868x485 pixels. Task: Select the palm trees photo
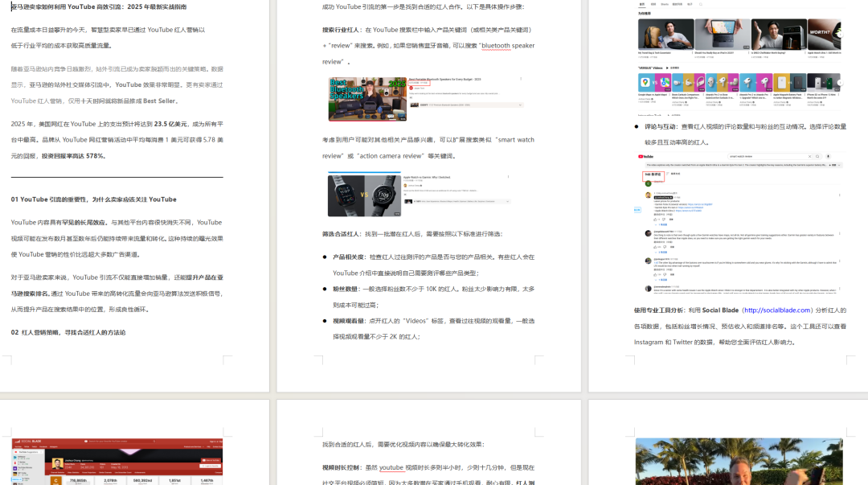click(739, 461)
